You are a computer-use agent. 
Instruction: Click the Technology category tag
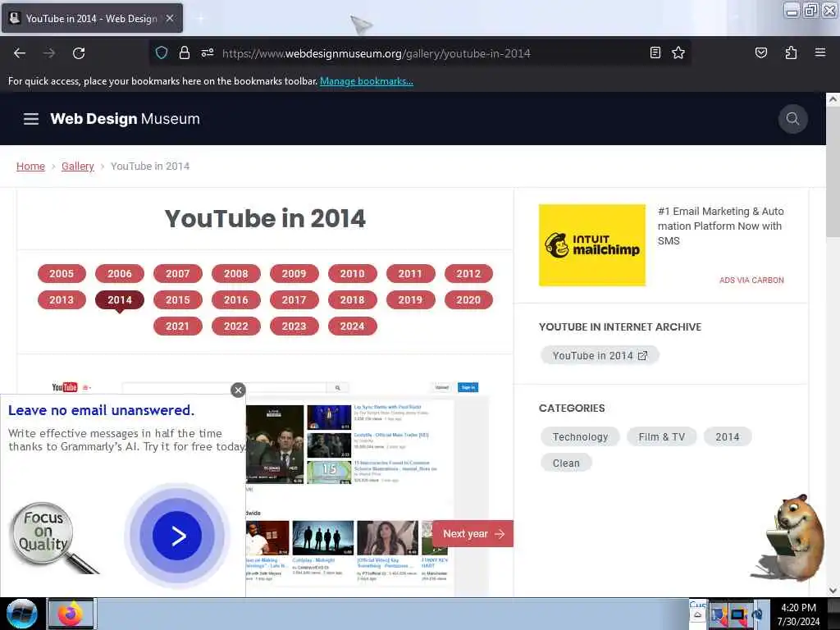click(x=580, y=437)
